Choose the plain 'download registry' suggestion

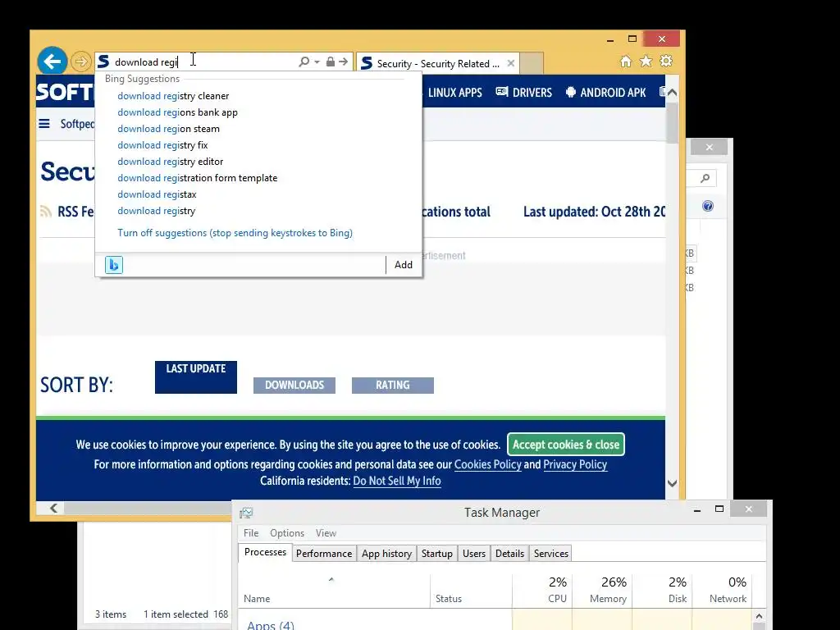coord(157,211)
